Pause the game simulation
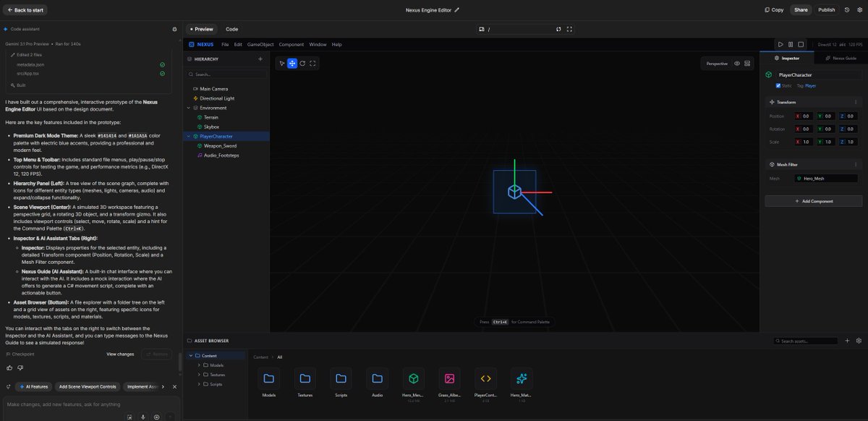Screen dimensions: 868x421 point(791,44)
